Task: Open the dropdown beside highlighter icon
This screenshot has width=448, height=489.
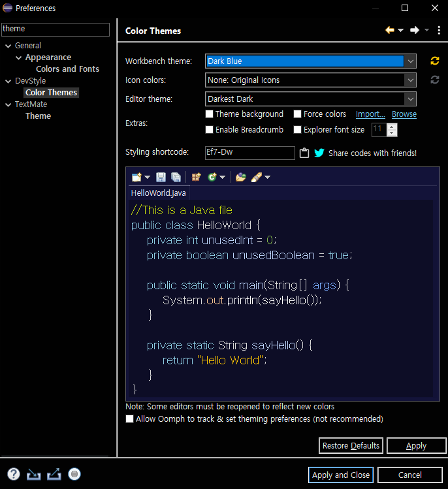Action: [x=267, y=177]
